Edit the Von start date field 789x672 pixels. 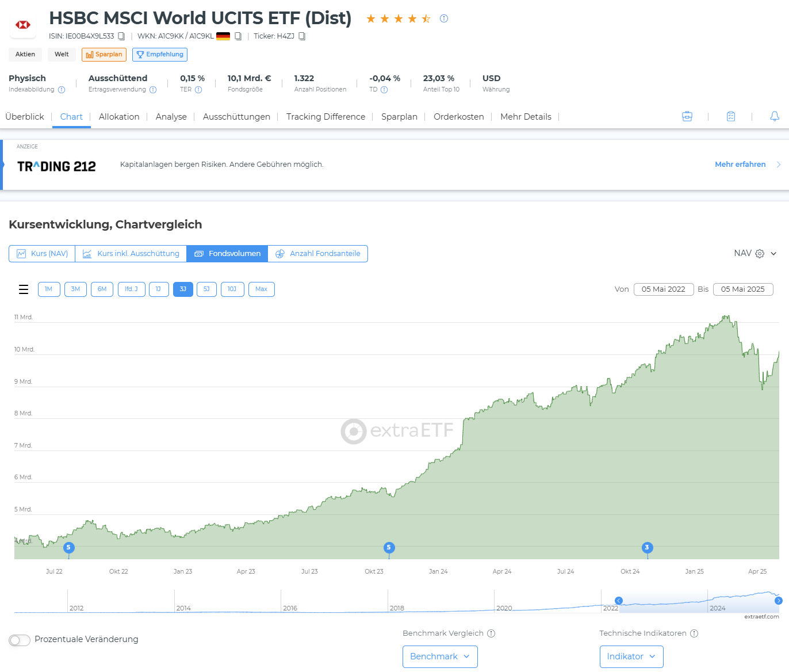click(663, 289)
